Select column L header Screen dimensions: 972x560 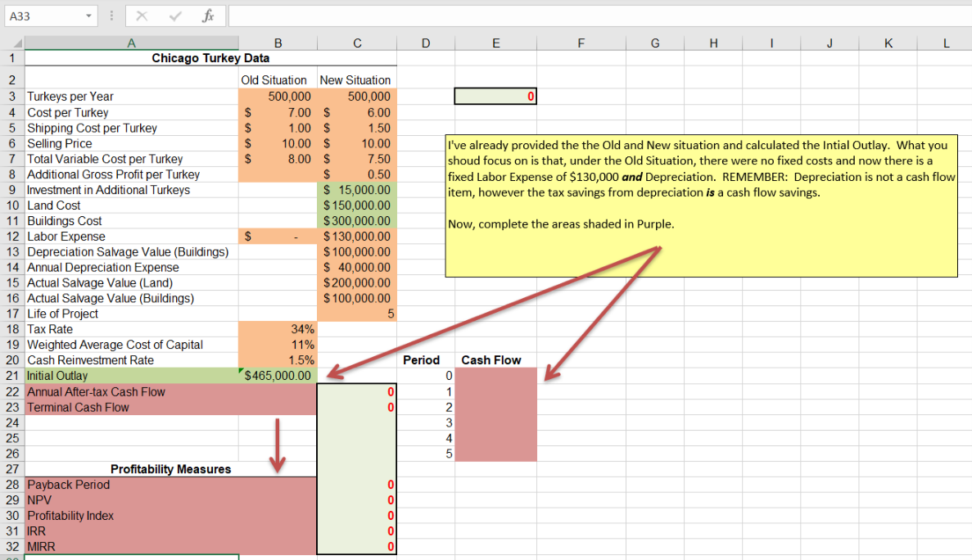(x=946, y=43)
